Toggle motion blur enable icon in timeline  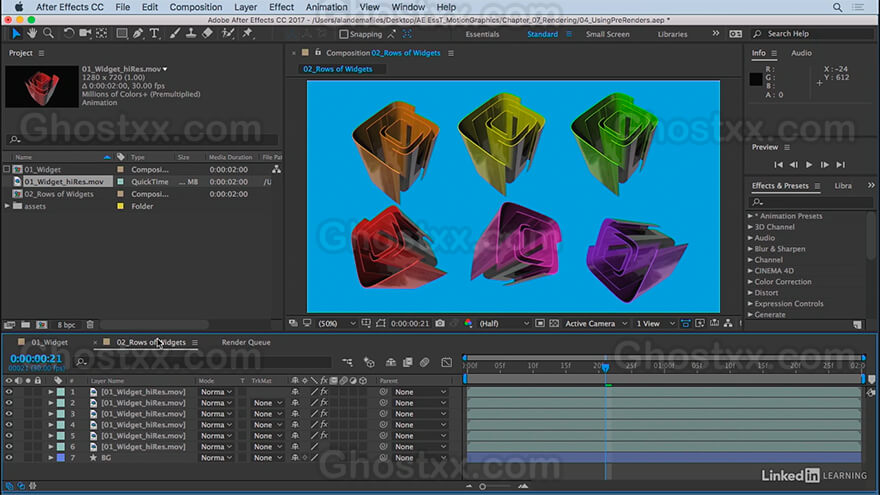coord(425,363)
